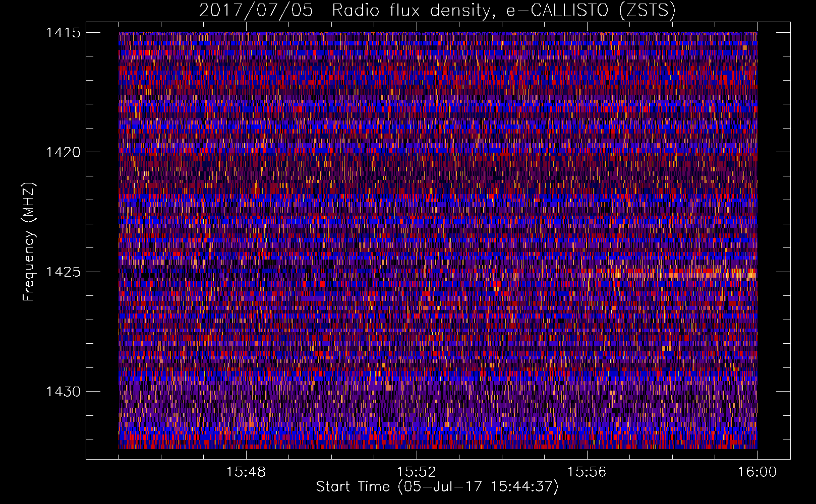Select the 1430 frequency tick label
Image resolution: width=816 pixels, height=504 pixels.
pos(64,392)
